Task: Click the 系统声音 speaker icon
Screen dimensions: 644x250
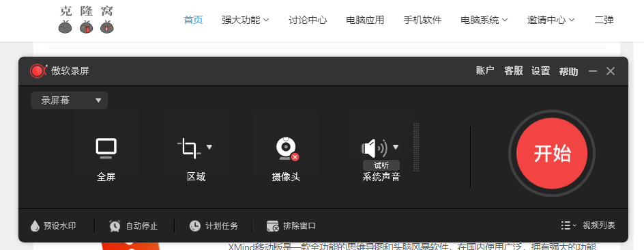Action: pyautogui.click(x=374, y=148)
